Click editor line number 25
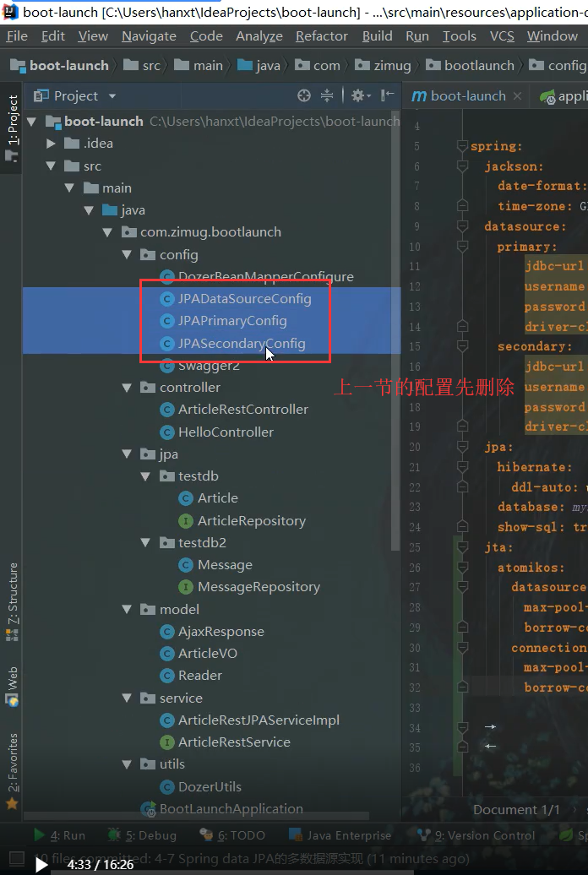588x875 pixels. pos(414,547)
